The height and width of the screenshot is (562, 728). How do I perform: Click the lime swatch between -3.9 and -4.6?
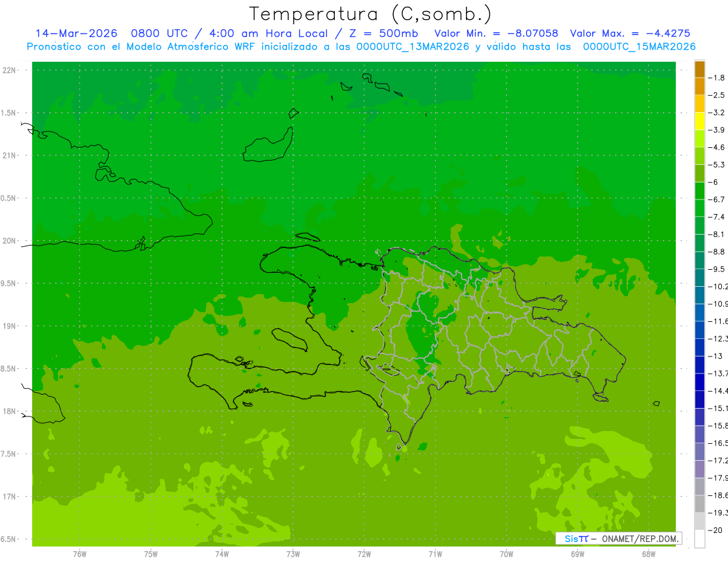[x=699, y=138]
